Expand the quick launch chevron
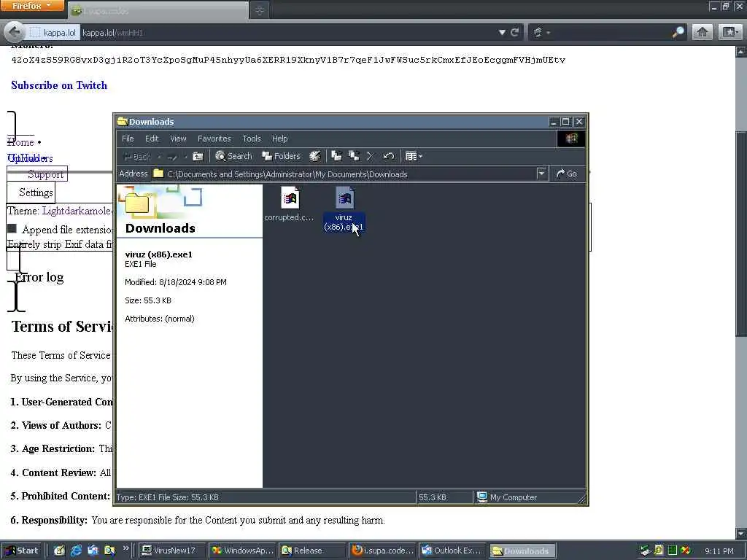747x560 pixels. pyautogui.click(x=125, y=548)
